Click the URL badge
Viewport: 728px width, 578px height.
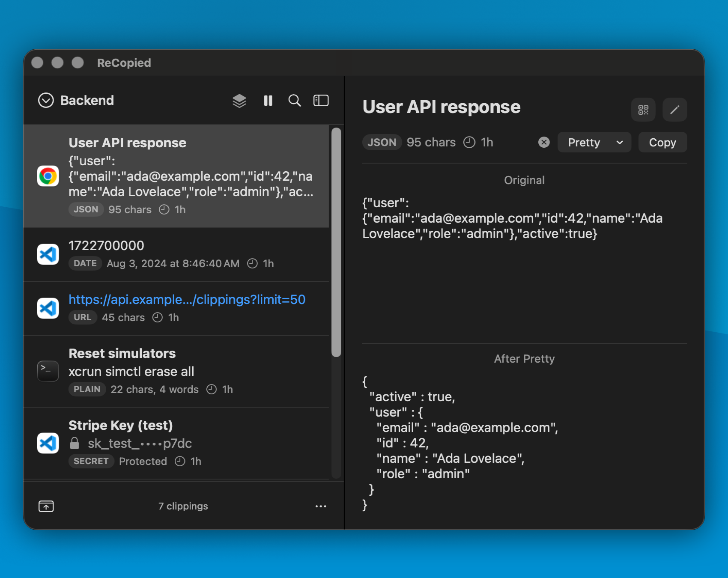83,317
